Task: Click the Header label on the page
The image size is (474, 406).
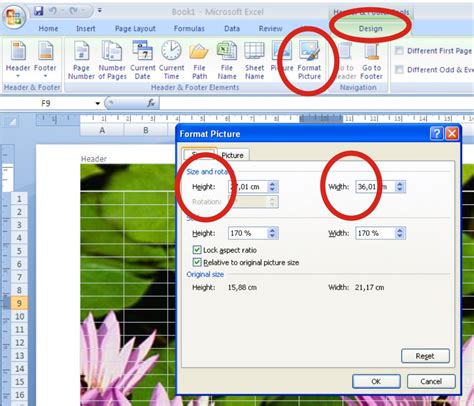Action: (x=94, y=159)
